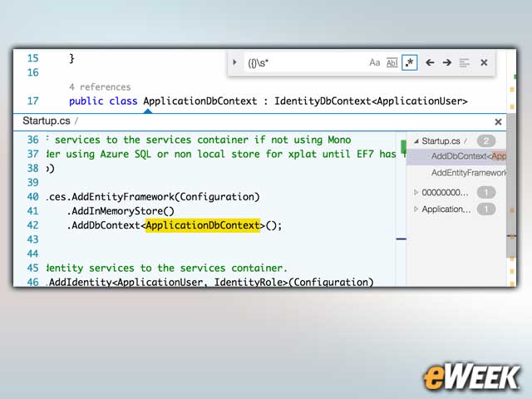Viewport: 532px width, 399px height.
Task: Go to previous match arrow
Action: (430, 63)
